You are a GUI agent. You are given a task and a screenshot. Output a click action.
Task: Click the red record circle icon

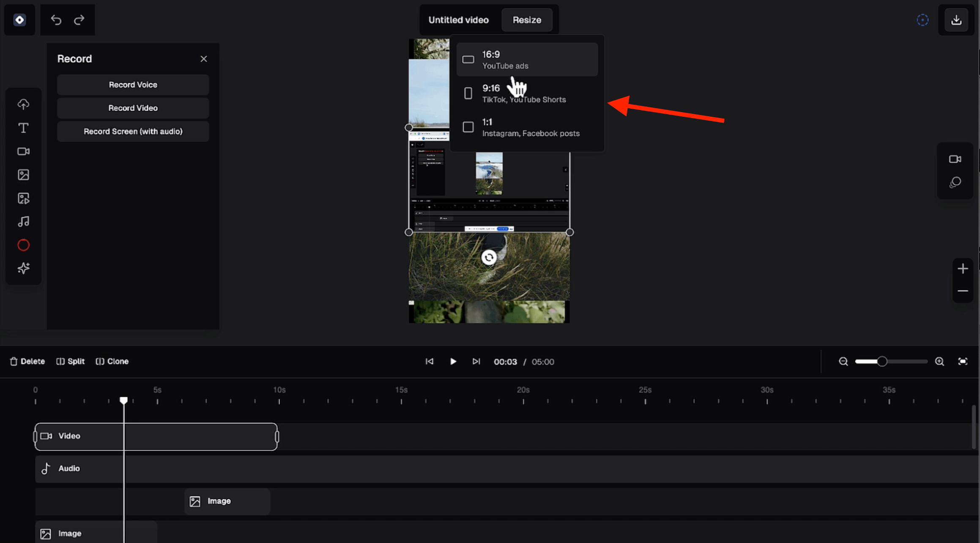click(23, 245)
